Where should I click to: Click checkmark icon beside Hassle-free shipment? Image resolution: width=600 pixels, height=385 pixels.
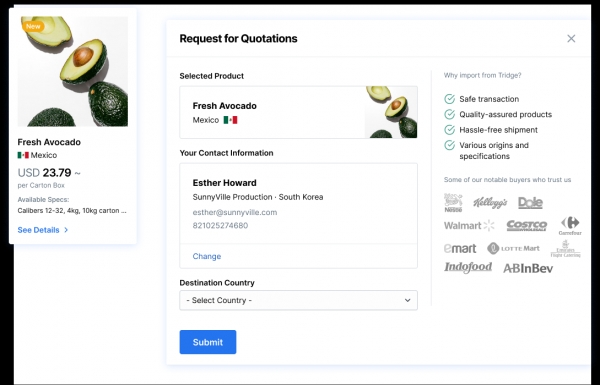pyautogui.click(x=449, y=130)
